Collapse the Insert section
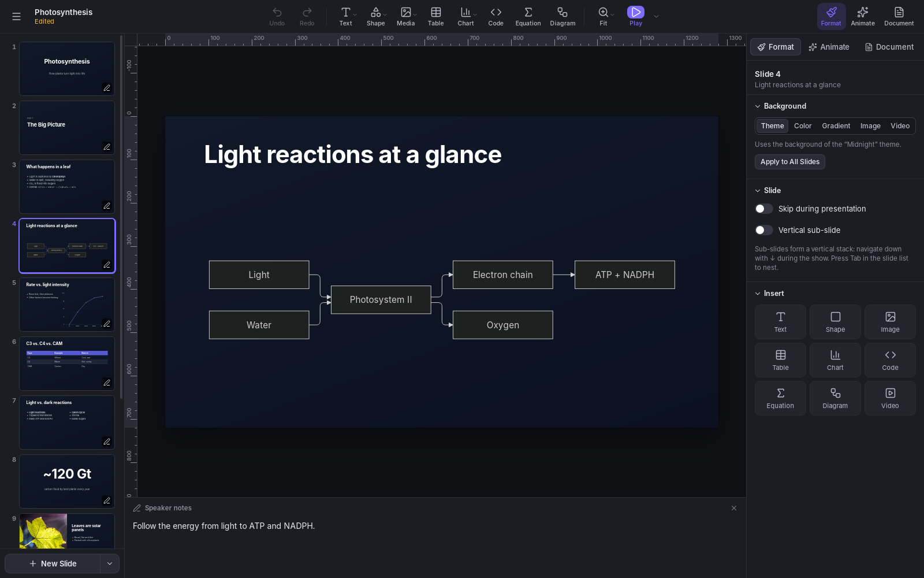This screenshot has width=924, height=578. 758,294
